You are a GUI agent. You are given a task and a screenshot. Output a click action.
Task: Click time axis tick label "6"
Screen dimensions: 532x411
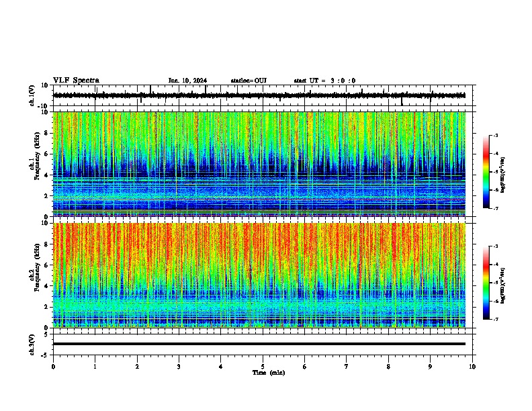[305, 367]
